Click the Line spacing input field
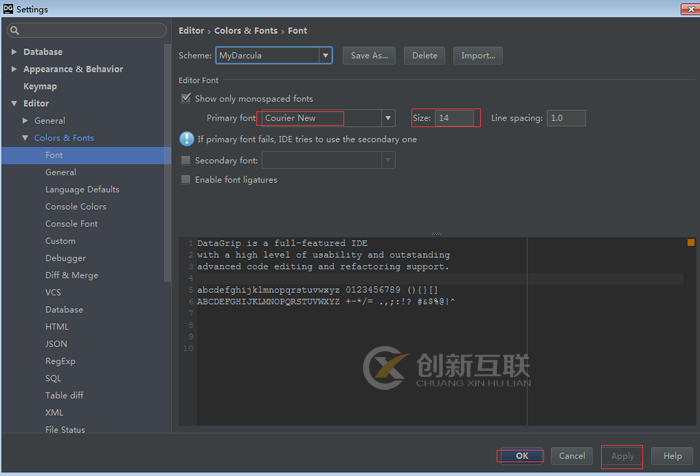The image size is (700, 476). pos(566,118)
